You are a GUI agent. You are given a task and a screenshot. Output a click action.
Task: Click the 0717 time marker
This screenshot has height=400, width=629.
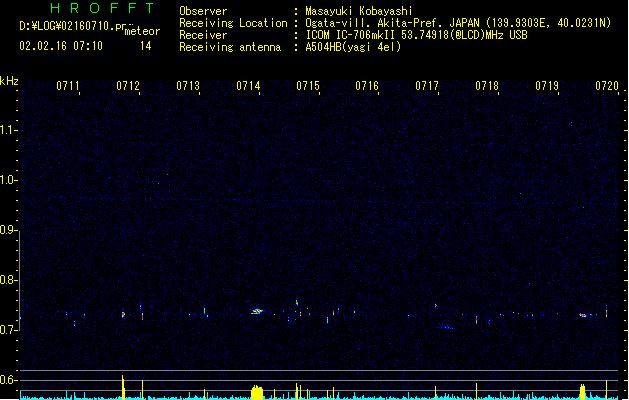click(427, 86)
